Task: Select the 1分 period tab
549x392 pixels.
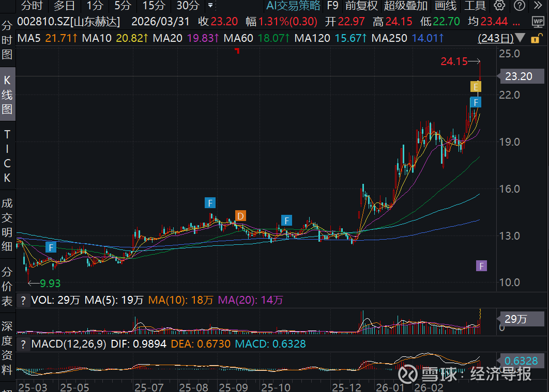Action: tap(95, 5)
